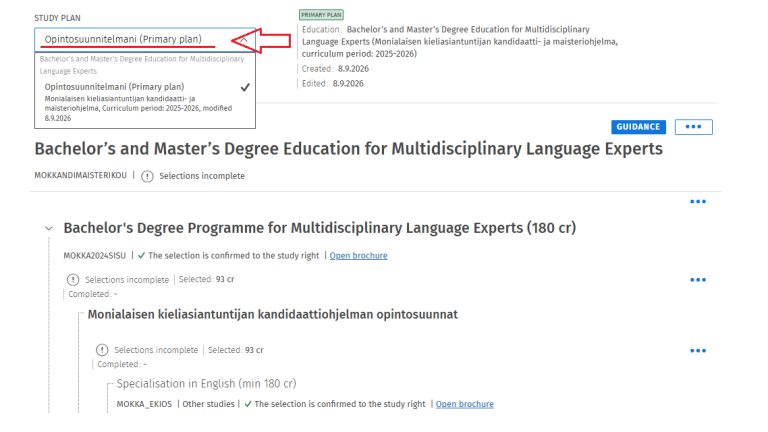Open three-dot menu below degree education title

(698, 202)
